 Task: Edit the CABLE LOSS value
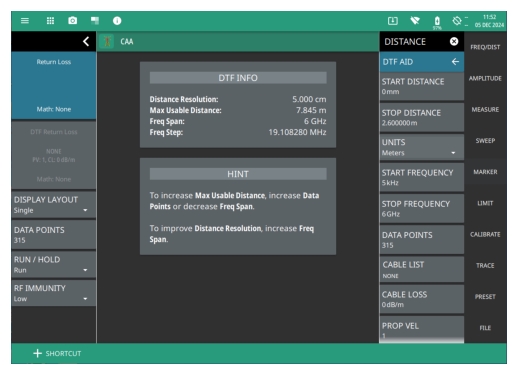pos(422,299)
